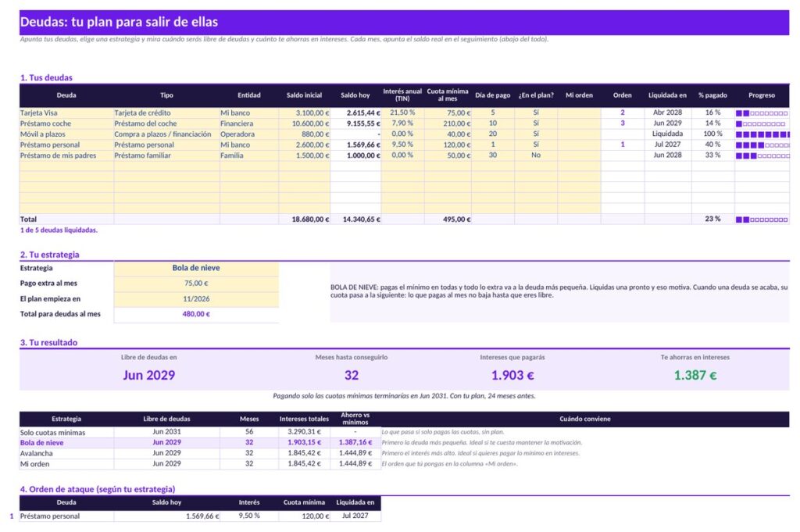Select the large "Jun 2029" debt-free date

click(149, 376)
